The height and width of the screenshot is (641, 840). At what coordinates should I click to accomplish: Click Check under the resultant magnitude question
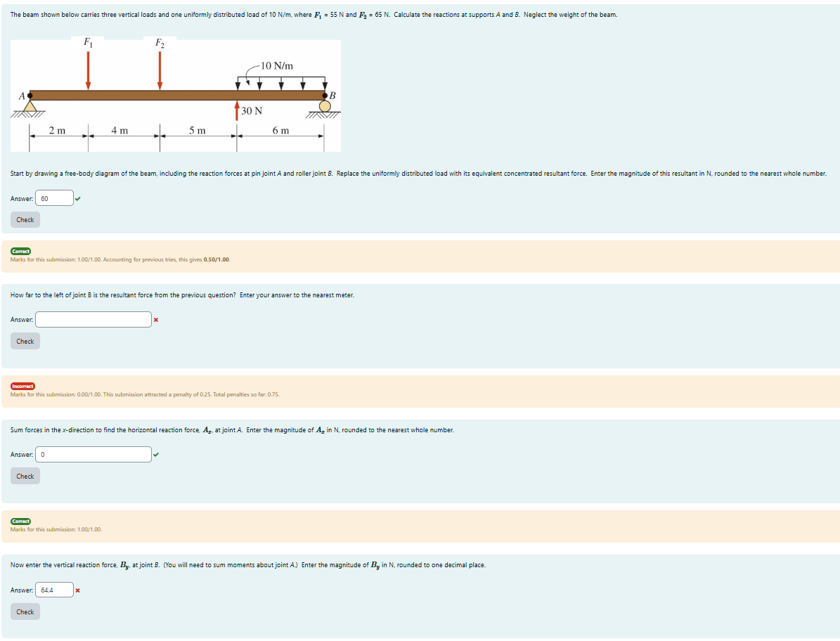pos(25,219)
